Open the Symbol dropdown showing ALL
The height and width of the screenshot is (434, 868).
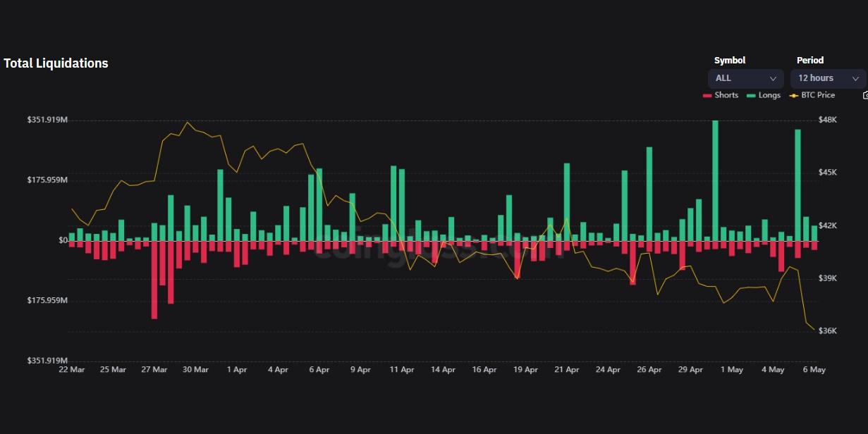coord(745,79)
